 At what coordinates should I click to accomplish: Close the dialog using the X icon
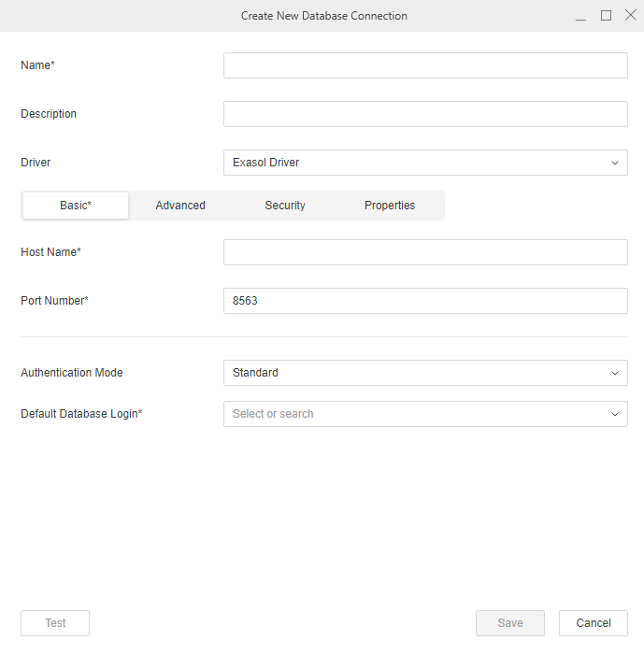coord(630,16)
